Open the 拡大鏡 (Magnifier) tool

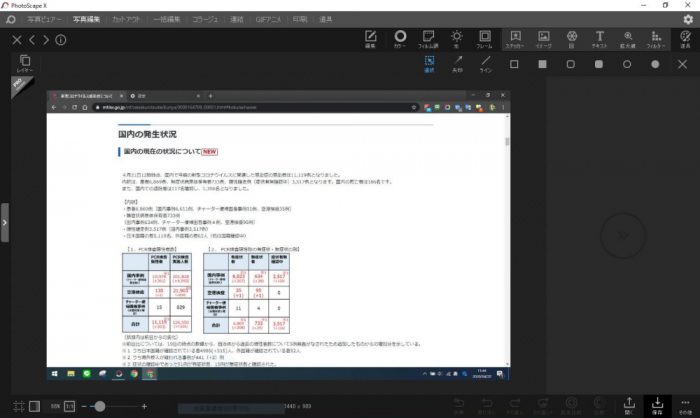(x=628, y=39)
